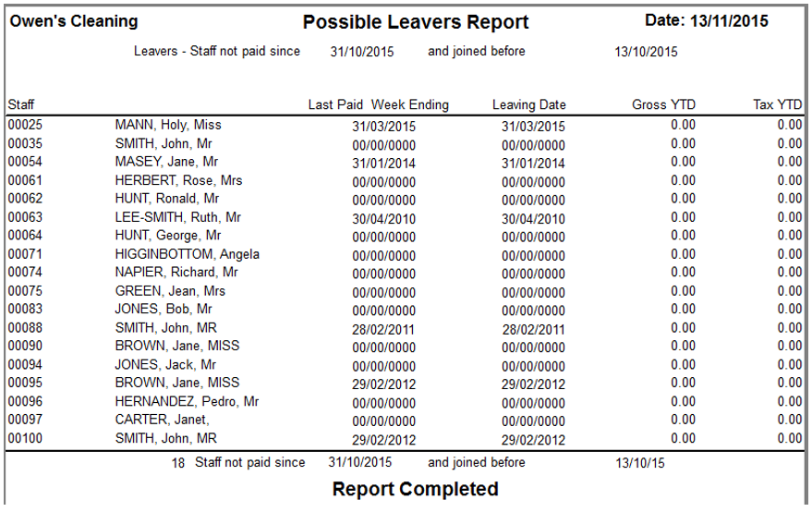This screenshot has width=812, height=512.
Task: Select GREEN, Jean, Mrs row
Action: pyautogui.click(x=170, y=291)
